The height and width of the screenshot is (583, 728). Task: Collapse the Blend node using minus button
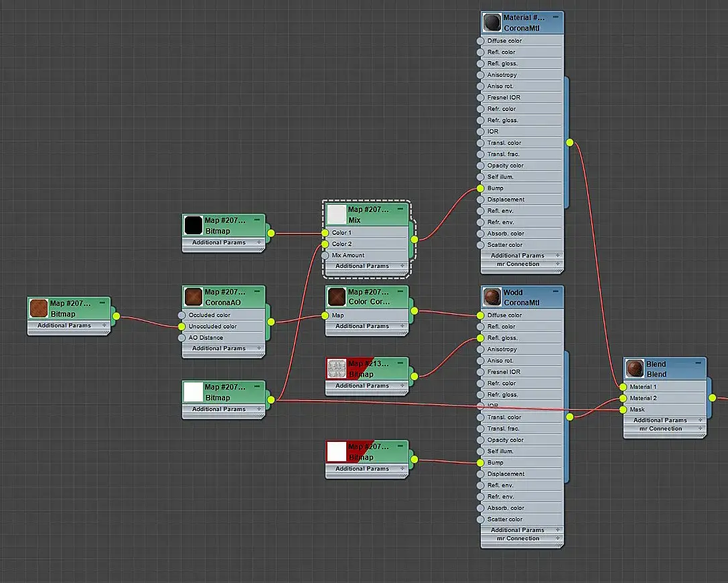[x=699, y=363]
